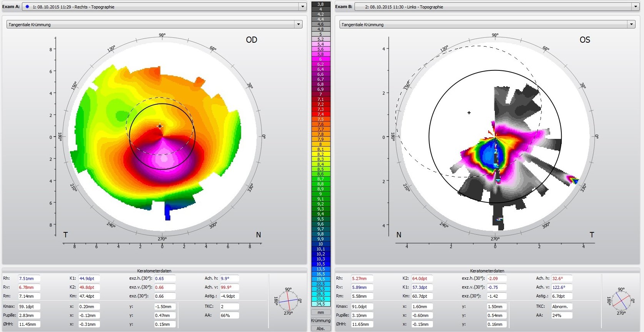Select the 7 red swatch on the scale
The width and height of the screenshot is (644, 332).
[x=321, y=94]
